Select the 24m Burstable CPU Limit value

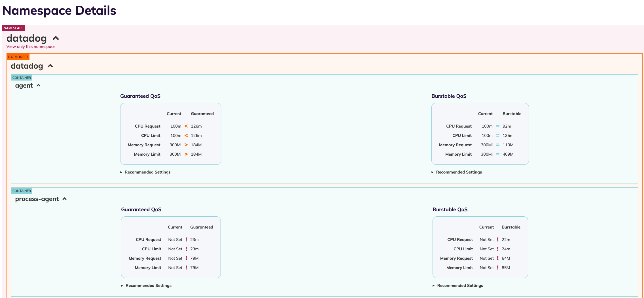coord(506,249)
